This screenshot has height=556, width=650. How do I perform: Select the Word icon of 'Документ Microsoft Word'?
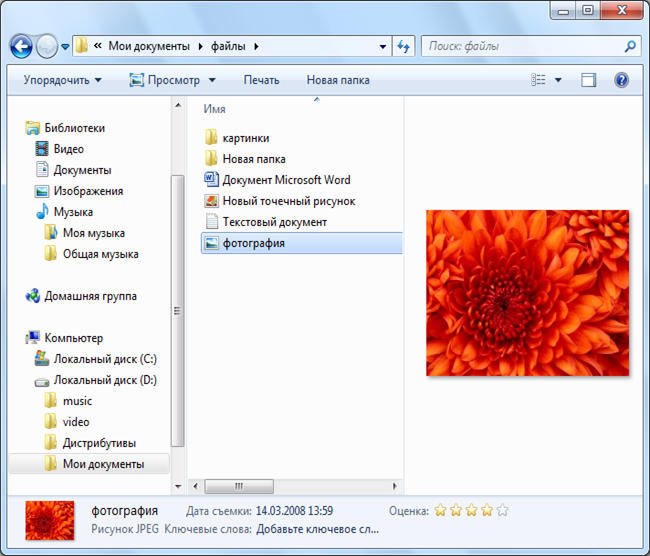211,179
